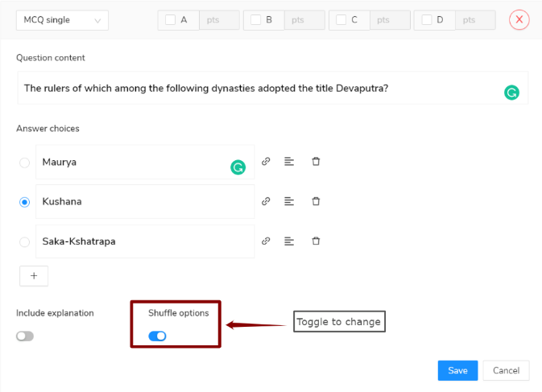The height and width of the screenshot is (392, 542).
Task: Click the pts field next to B
Action: pyautogui.click(x=304, y=20)
